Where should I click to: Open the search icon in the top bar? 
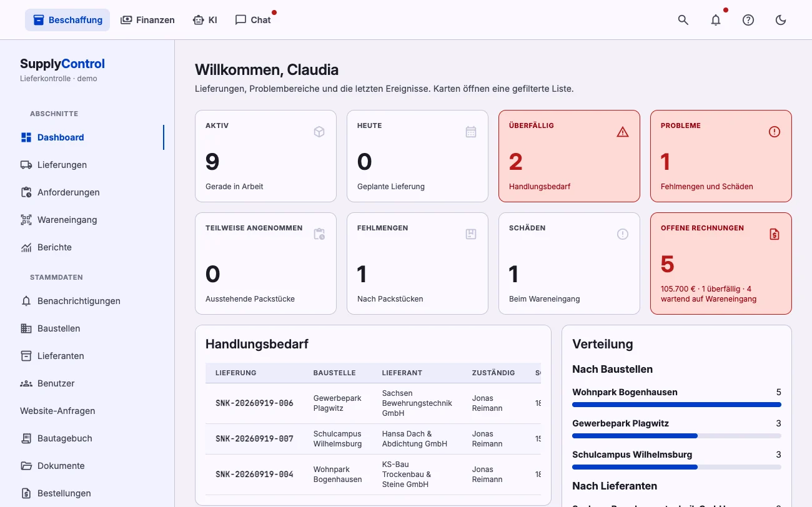click(x=683, y=20)
